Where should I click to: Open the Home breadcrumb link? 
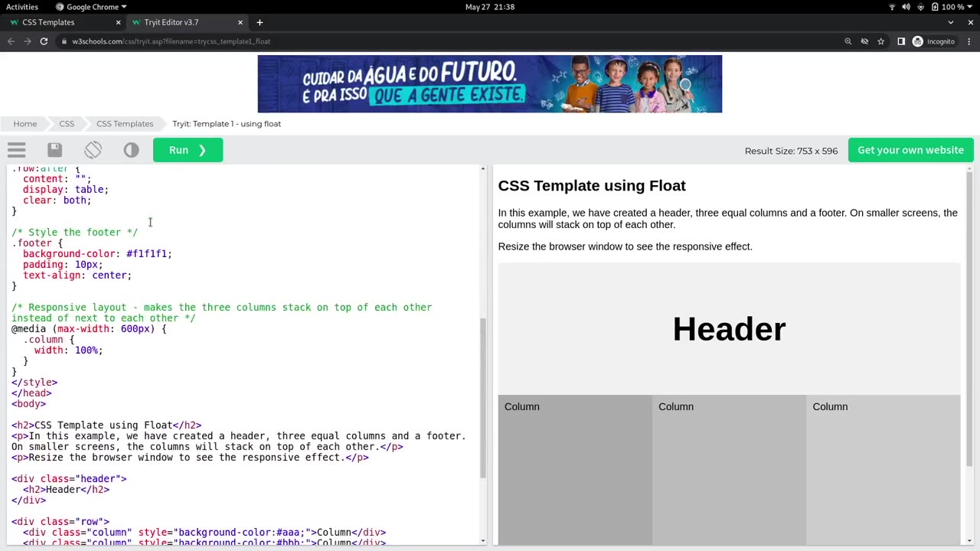click(24, 123)
